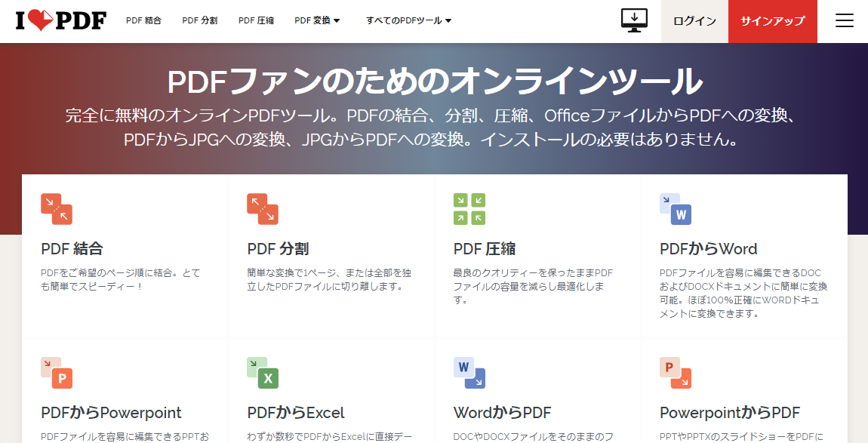
Task: Click the PDF 分割 split icon
Action: [x=263, y=209]
